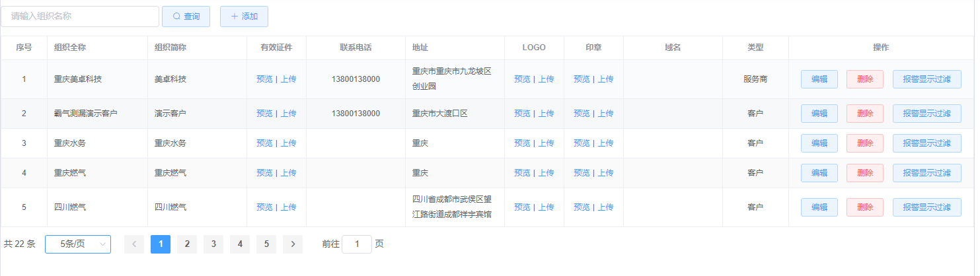Preview LOGO for 重庆美卓科技
This screenshot has width=980, height=276.
(522, 79)
